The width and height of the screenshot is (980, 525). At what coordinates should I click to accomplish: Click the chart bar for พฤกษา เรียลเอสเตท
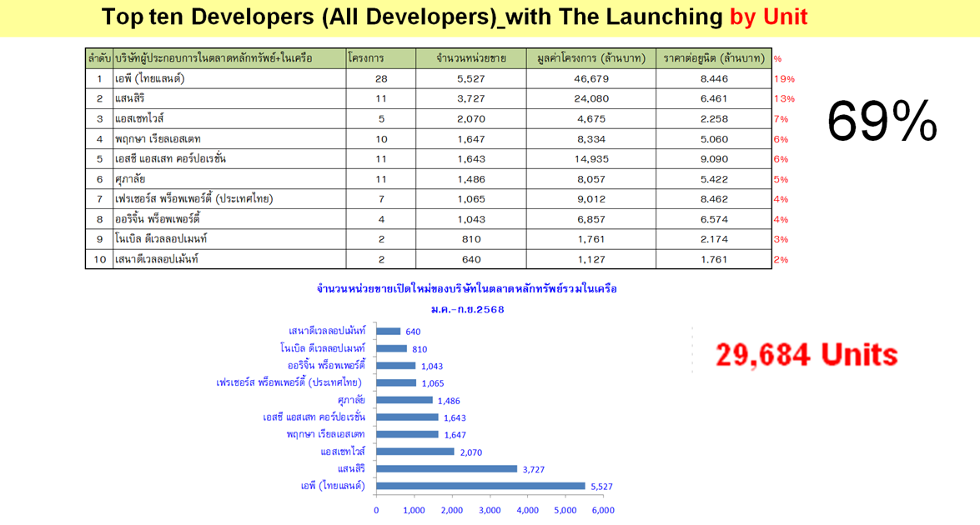(408, 434)
